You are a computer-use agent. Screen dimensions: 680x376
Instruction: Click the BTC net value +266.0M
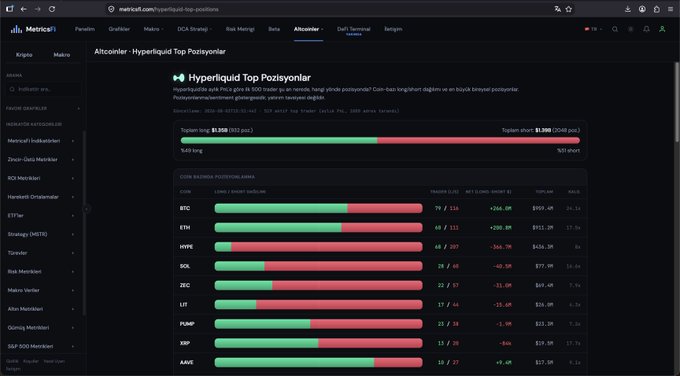(x=500, y=208)
